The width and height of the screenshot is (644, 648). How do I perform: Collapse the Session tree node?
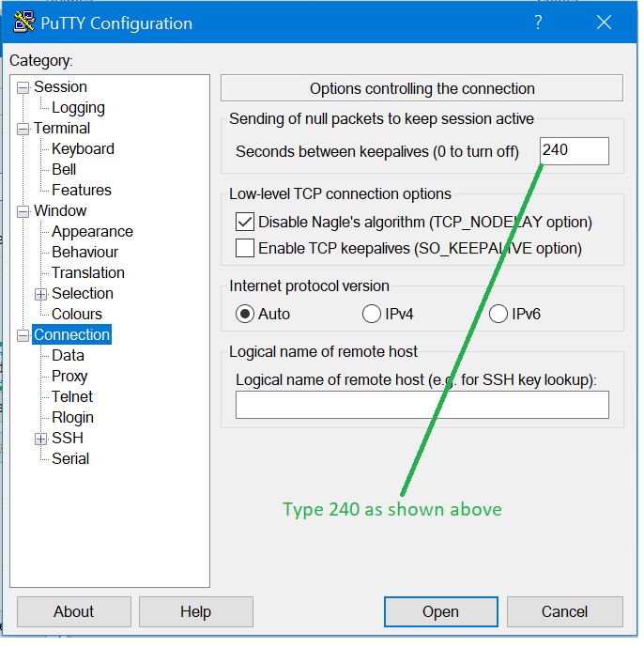point(23,87)
